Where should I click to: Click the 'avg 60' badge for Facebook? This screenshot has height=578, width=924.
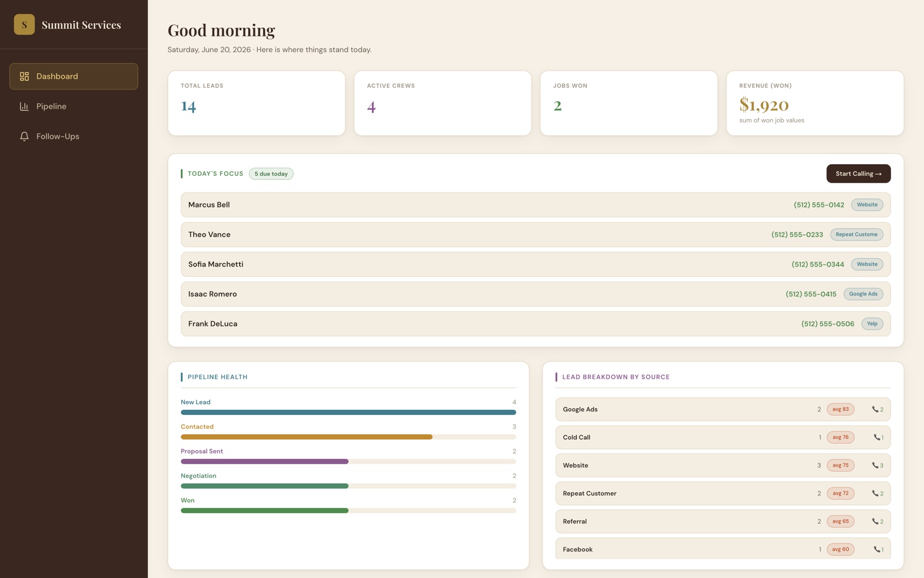click(840, 550)
